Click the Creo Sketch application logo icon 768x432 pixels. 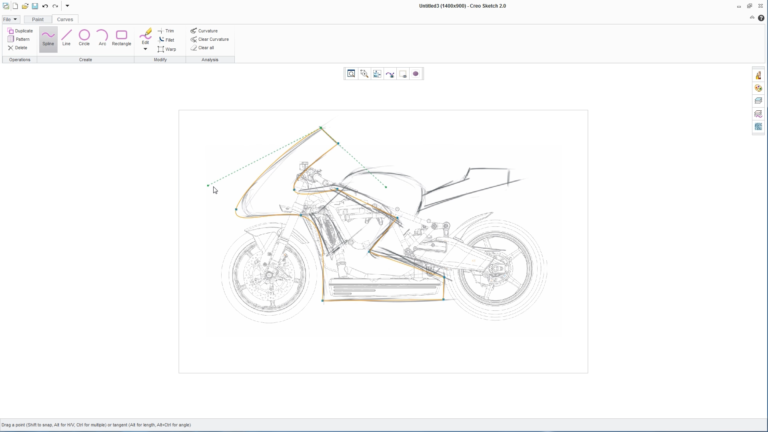pyautogui.click(x=5, y=6)
